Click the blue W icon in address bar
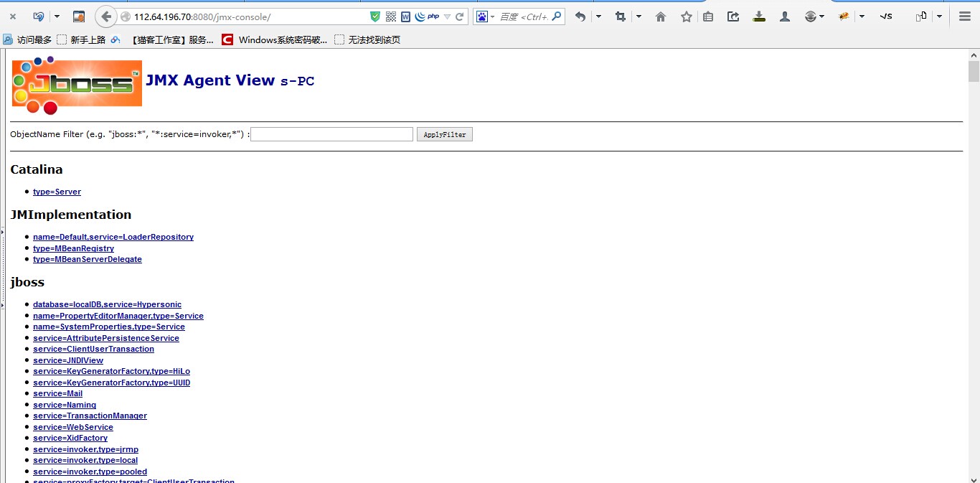 click(406, 17)
